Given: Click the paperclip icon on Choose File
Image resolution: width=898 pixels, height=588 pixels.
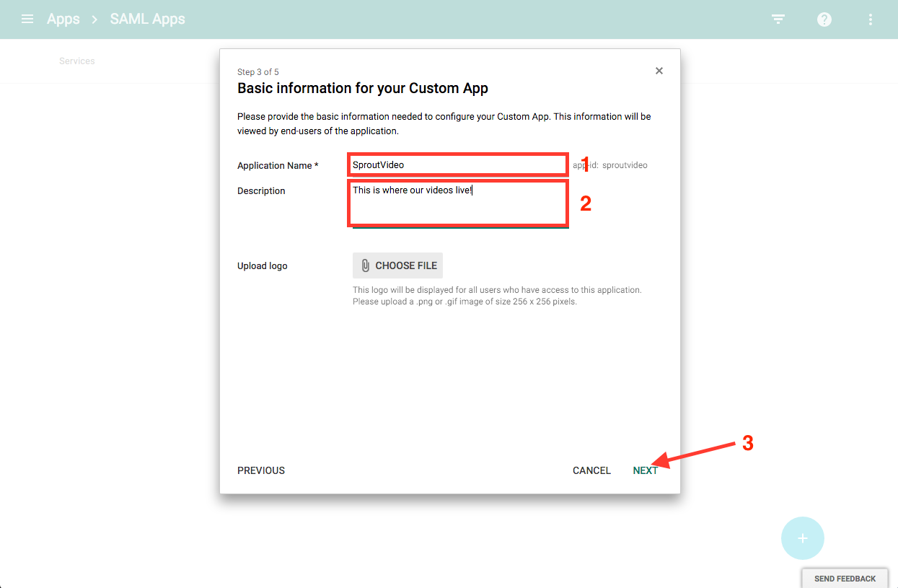Looking at the screenshot, I should tap(365, 266).
